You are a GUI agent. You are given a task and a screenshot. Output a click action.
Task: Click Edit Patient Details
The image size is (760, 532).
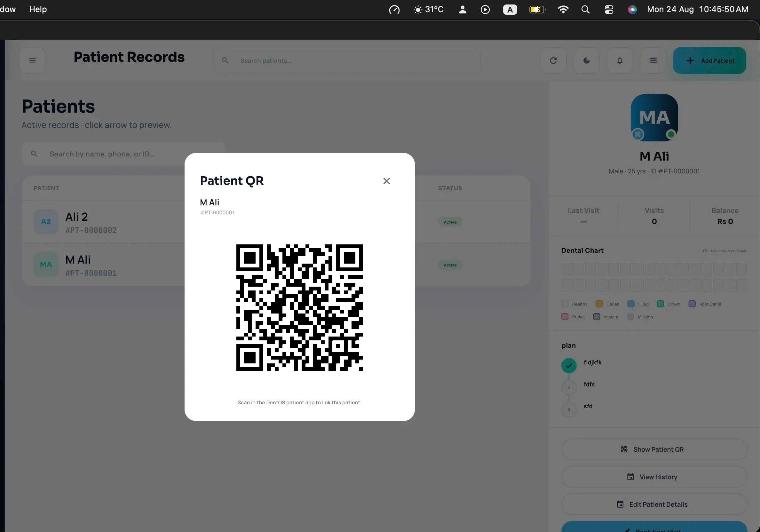coord(654,504)
